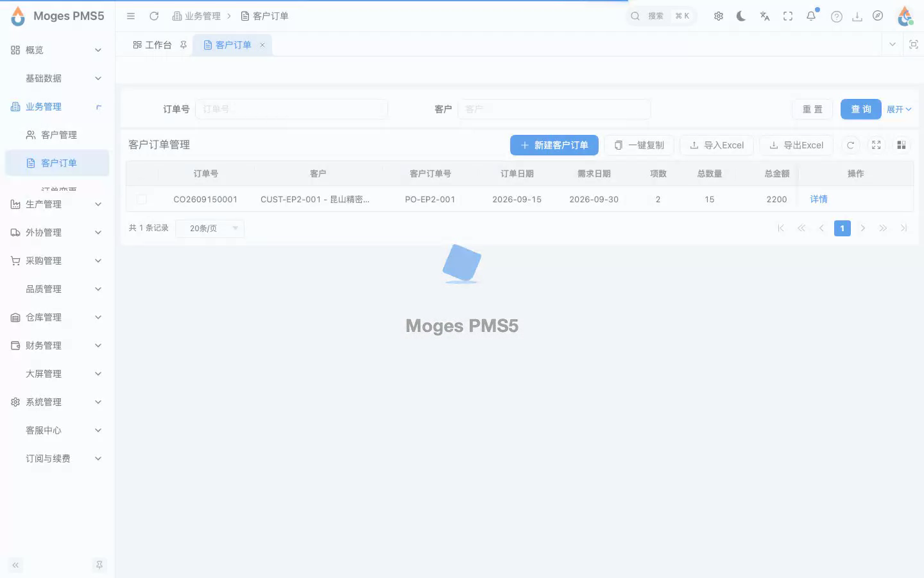This screenshot has height=578, width=924.
Task: Close the 客户订单 tab
Action: [262, 45]
